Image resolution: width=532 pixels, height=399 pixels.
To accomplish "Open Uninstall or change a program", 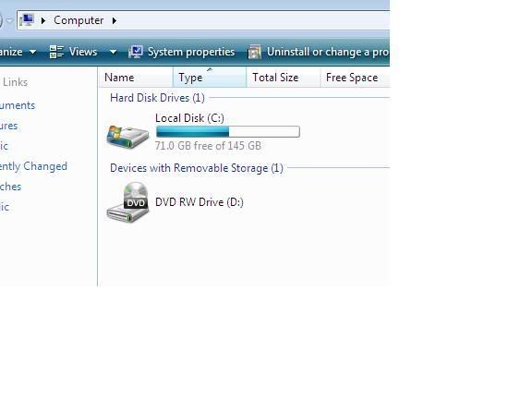I will [x=328, y=52].
